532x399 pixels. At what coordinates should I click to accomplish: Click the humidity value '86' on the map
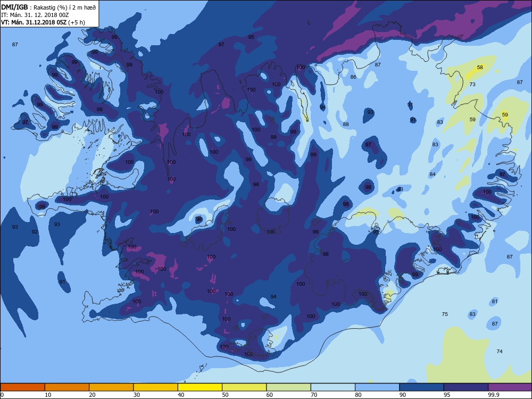[x=353, y=77]
